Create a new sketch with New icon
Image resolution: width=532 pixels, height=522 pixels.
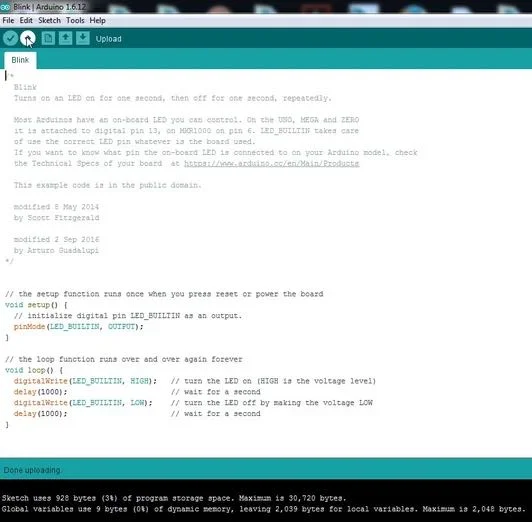[x=48, y=38]
